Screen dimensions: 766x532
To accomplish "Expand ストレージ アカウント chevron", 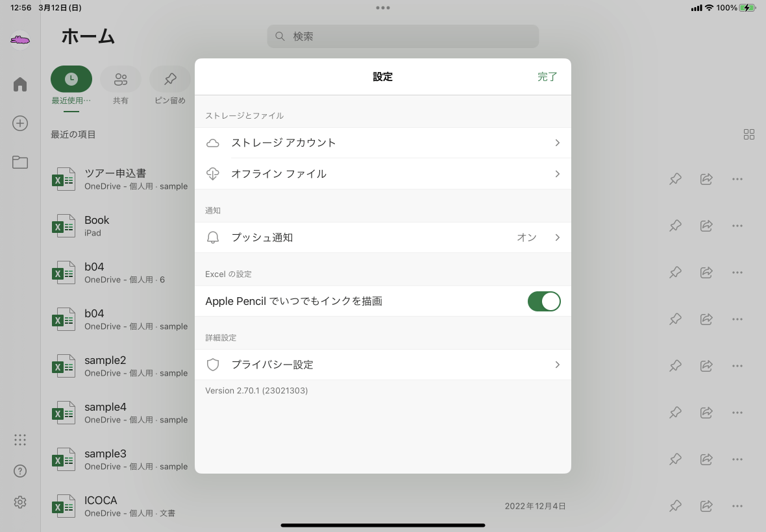I will click(558, 143).
